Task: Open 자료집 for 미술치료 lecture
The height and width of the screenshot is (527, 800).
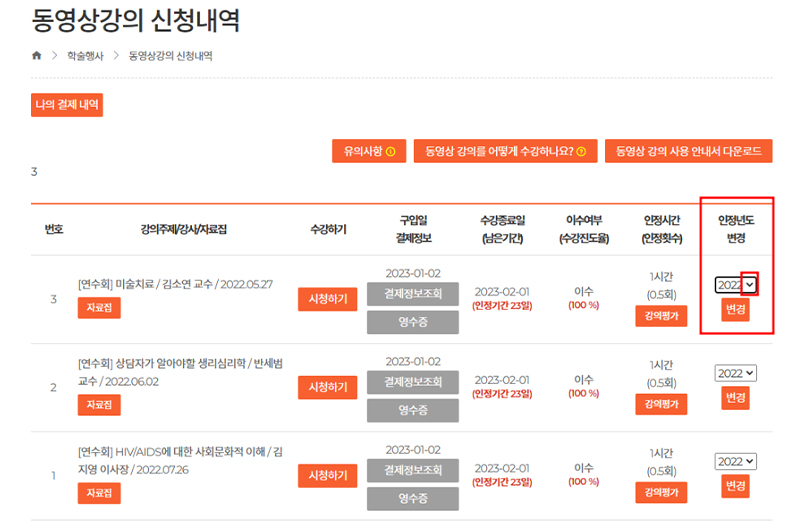Action: coord(98,309)
